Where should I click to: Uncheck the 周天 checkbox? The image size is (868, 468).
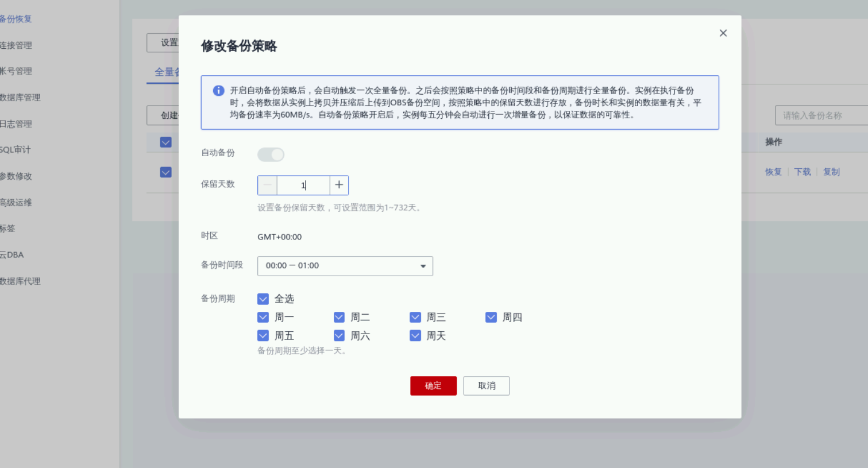coord(415,335)
